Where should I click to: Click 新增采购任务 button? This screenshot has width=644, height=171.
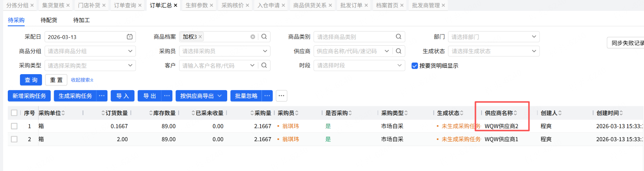click(29, 96)
